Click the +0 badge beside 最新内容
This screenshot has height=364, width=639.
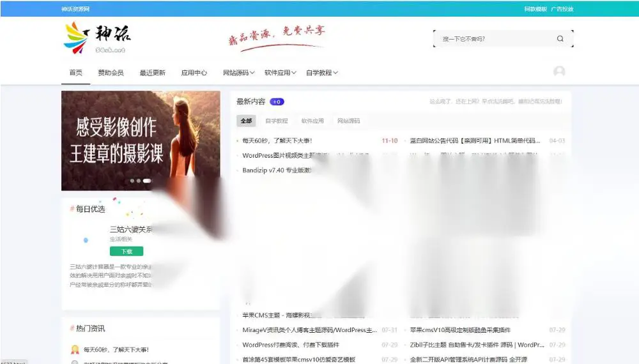point(277,102)
